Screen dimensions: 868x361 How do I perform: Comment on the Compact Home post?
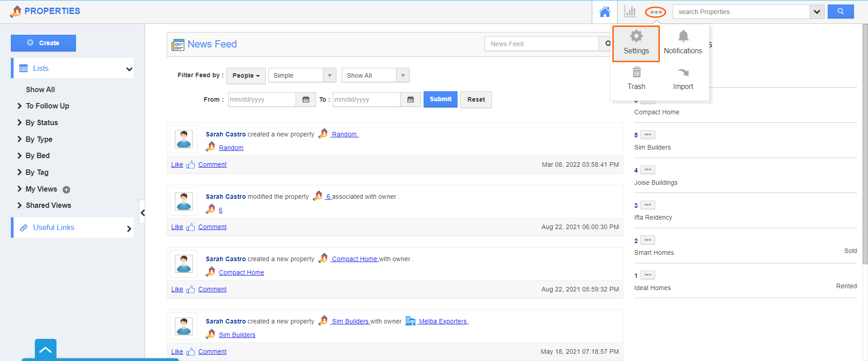(212, 289)
